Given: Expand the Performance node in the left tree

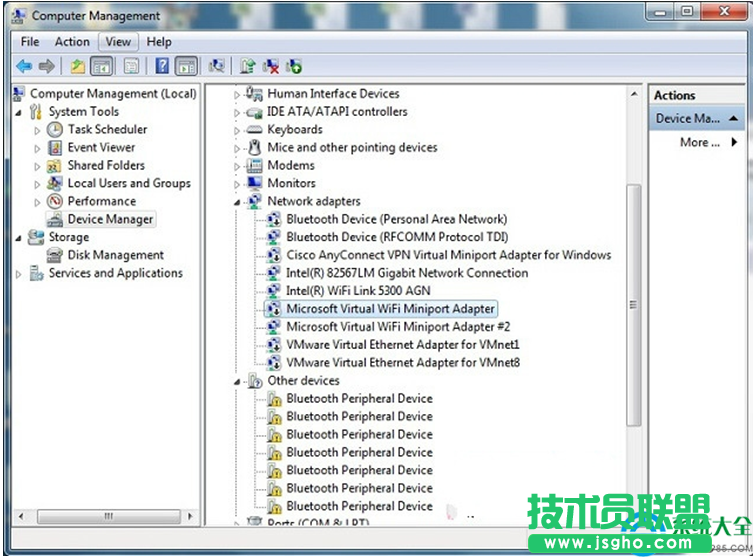Looking at the screenshot, I should pos(38,202).
